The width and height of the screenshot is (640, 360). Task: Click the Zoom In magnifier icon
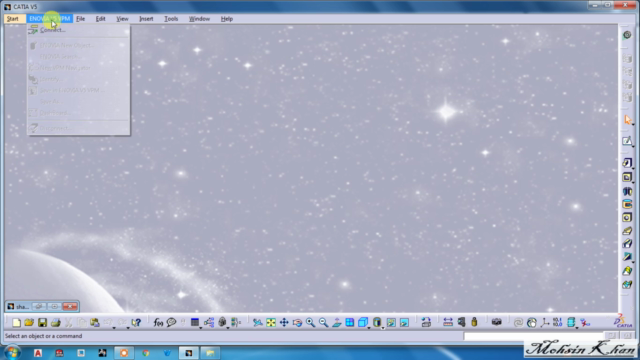point(310,322)
